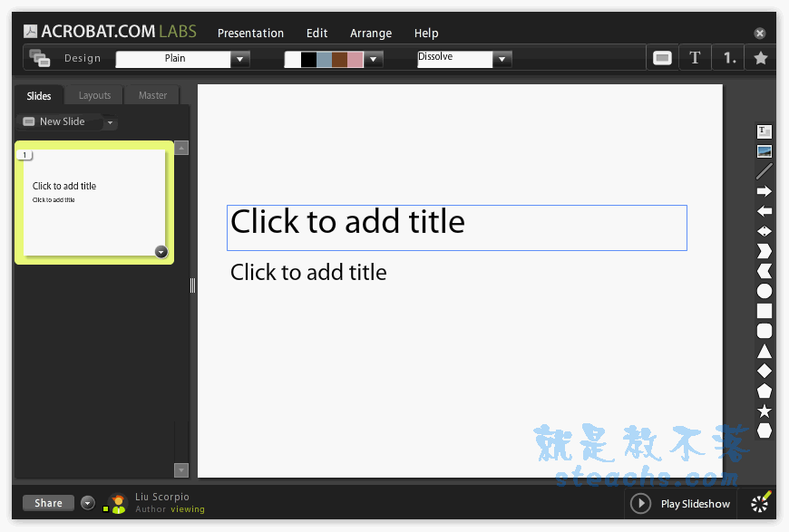789x532 pixels.
Task: Insert a circle shape
Action: tap(765, 291)
